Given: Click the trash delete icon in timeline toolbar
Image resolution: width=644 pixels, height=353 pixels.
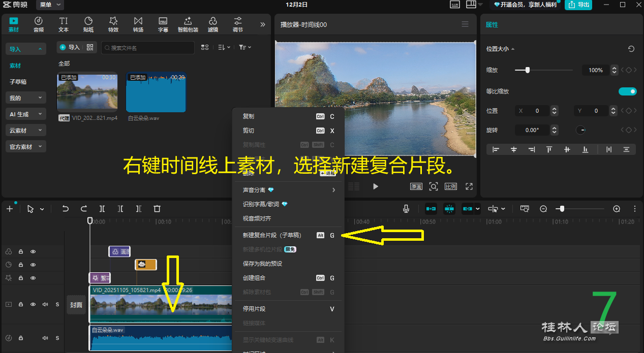Looking at the screenshot, I should click(x=157, y=209).
